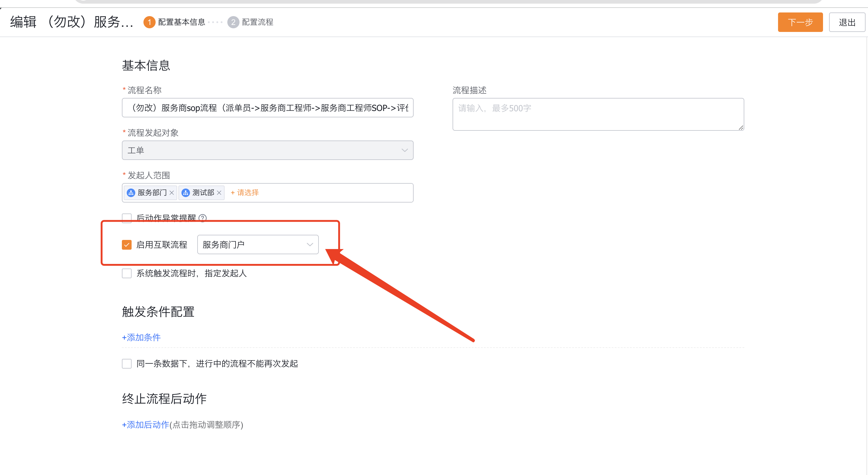
Task: Click the +添加后动作 link
Action: pyautogui.click(x=146, y=425)
